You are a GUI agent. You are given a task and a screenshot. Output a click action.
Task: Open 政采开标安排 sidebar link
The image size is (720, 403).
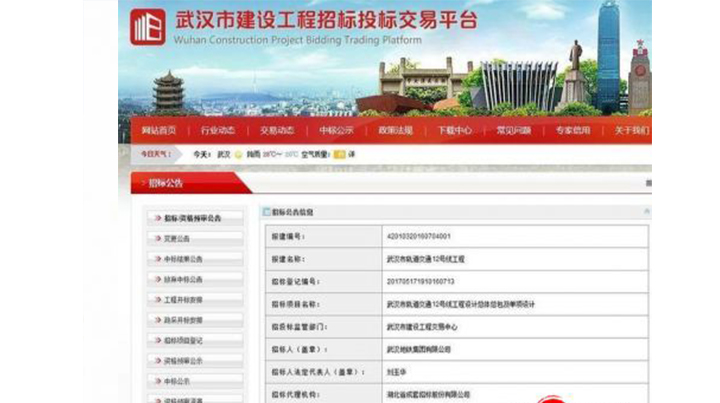point(195,320)
